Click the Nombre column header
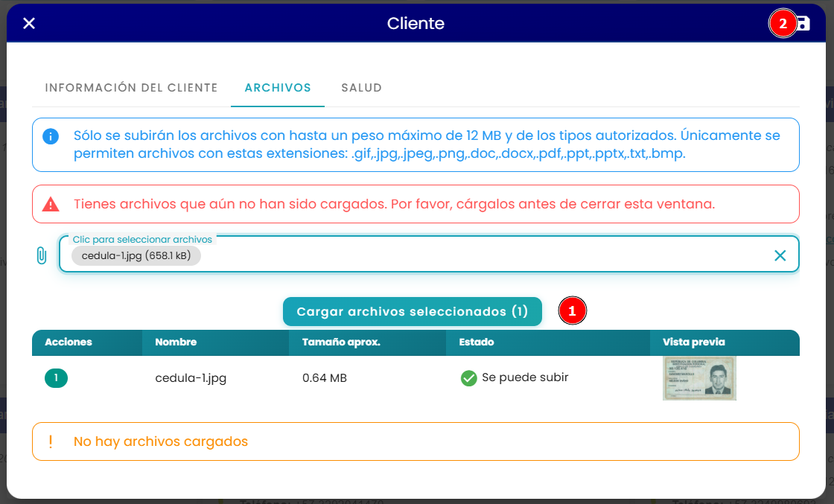834x504 pixels. (x=176, y=342)
